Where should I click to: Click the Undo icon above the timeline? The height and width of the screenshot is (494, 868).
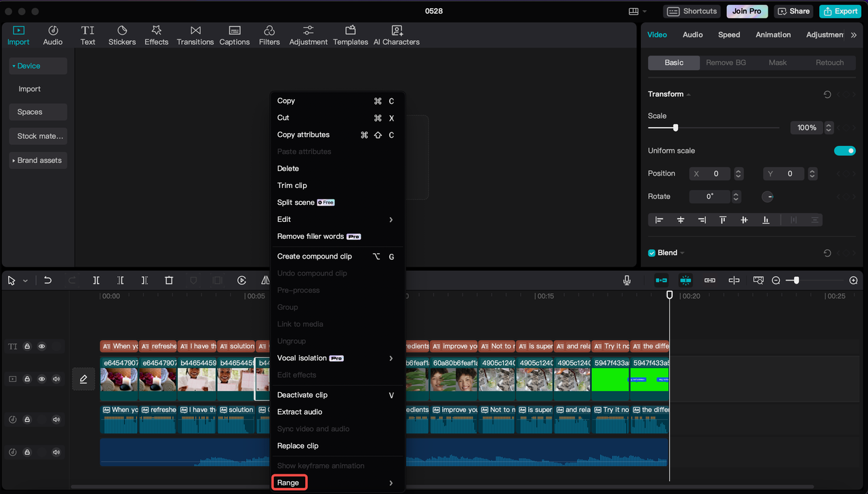(47, 280)
